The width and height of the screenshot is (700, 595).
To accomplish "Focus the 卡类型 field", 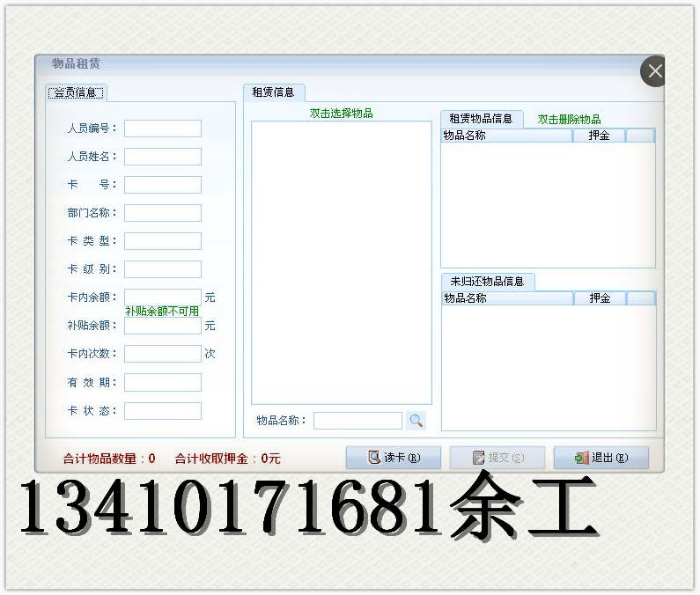I will 163,241.
